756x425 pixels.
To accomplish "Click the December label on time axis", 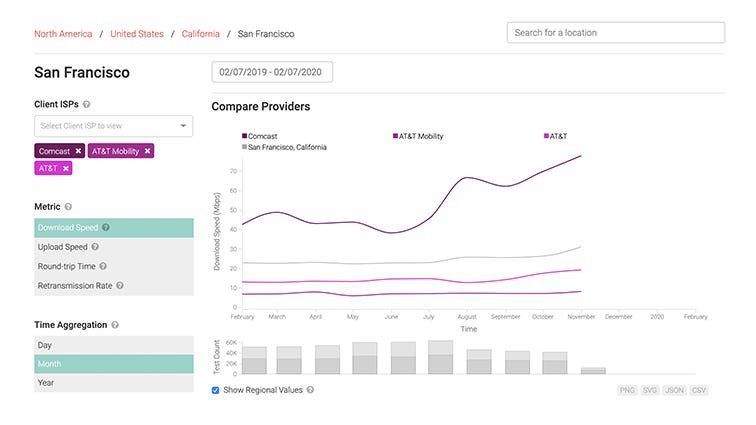I will pos(619,316).
